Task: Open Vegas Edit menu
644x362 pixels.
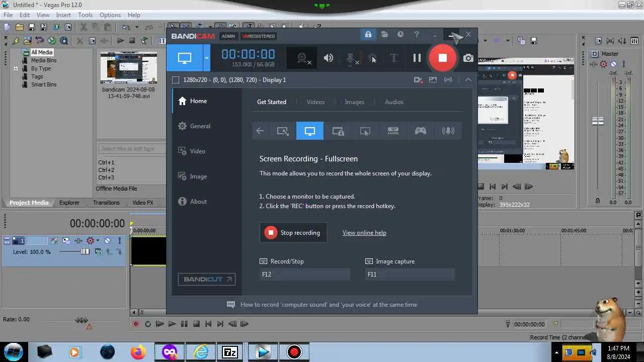Action: pos(25,15)
